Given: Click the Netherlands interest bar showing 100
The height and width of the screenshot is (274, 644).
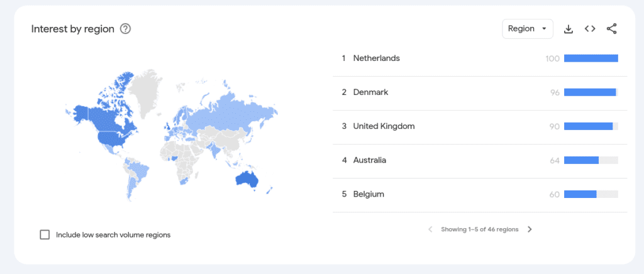Looking at the screenshot, I should click(591, 58).
